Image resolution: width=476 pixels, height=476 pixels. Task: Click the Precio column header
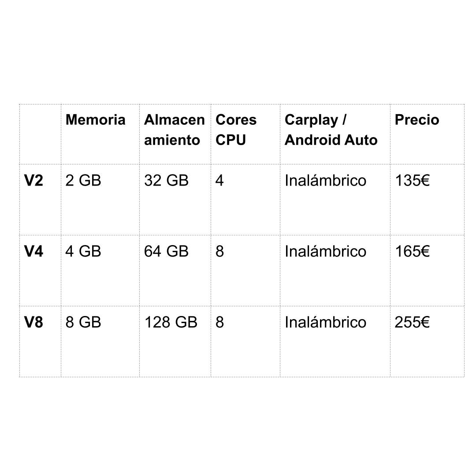pos(416,120)
